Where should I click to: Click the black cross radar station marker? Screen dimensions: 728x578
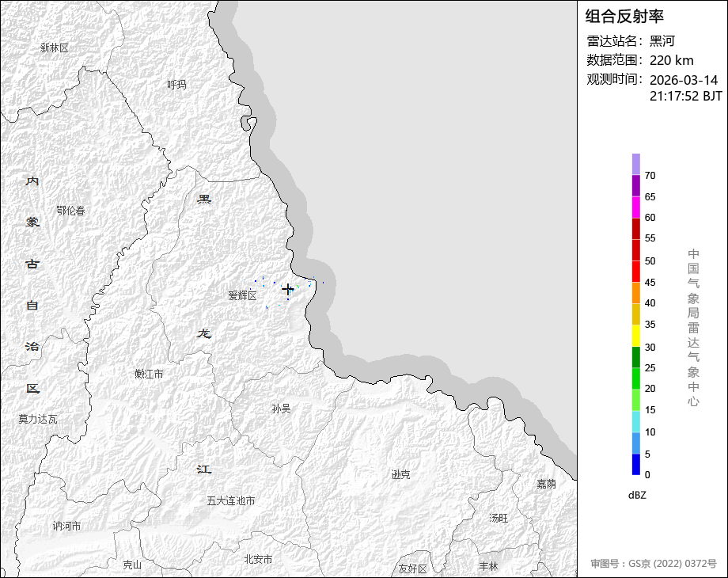coord(288,290)
